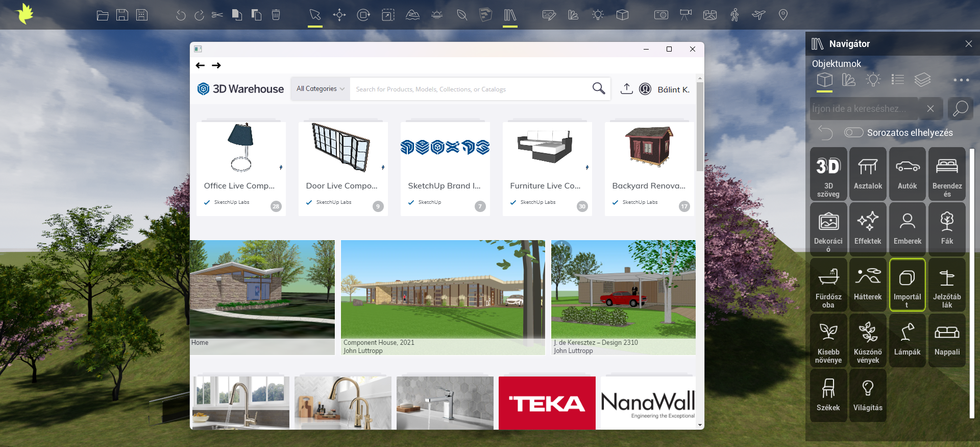Open the Emberek category
The width and height of the screenshot is (980, 447).
[x=907, y=229]
